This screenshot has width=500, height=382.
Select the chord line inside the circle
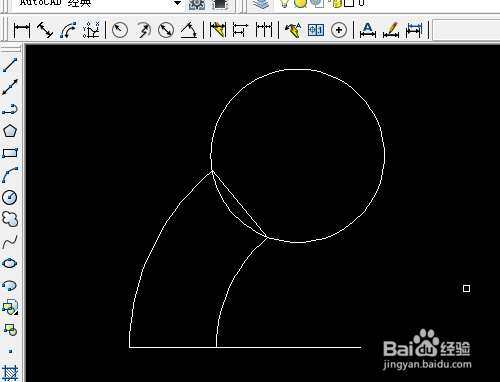239,204
